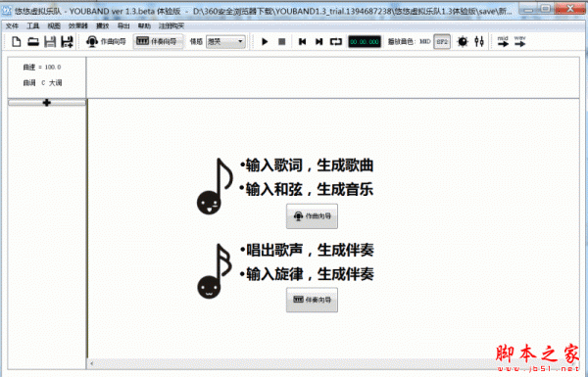Open the 帮助 menu

click(144, 25)
